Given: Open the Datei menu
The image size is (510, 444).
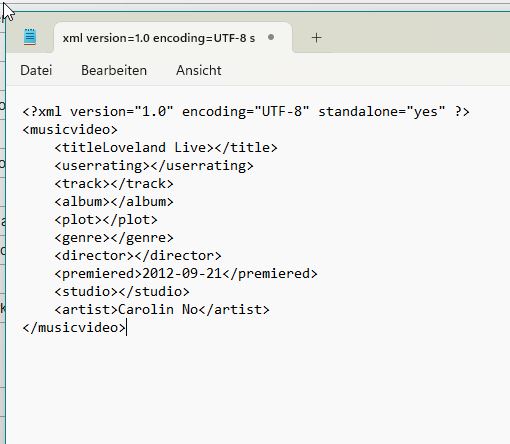Looking at the screenshot, I should (36, 71).
